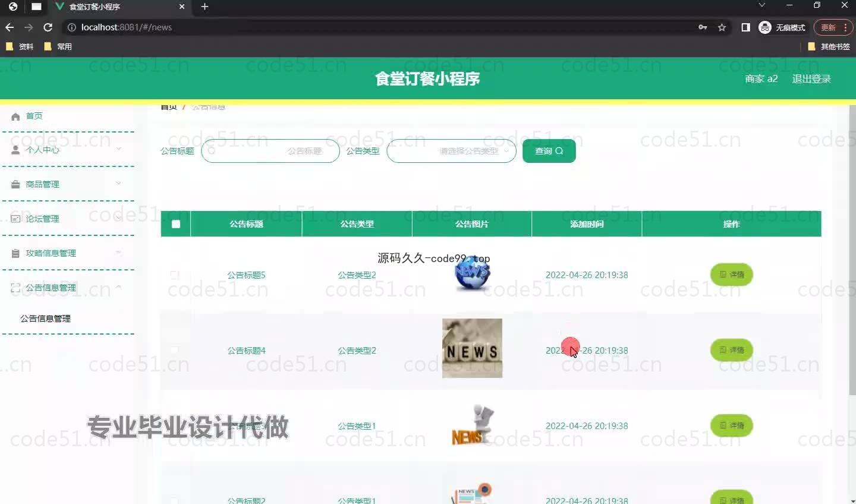This screenshot has height=504, width=856.
Task: Expand the 攻略信息管理 menu chevron
Action: 119,252
